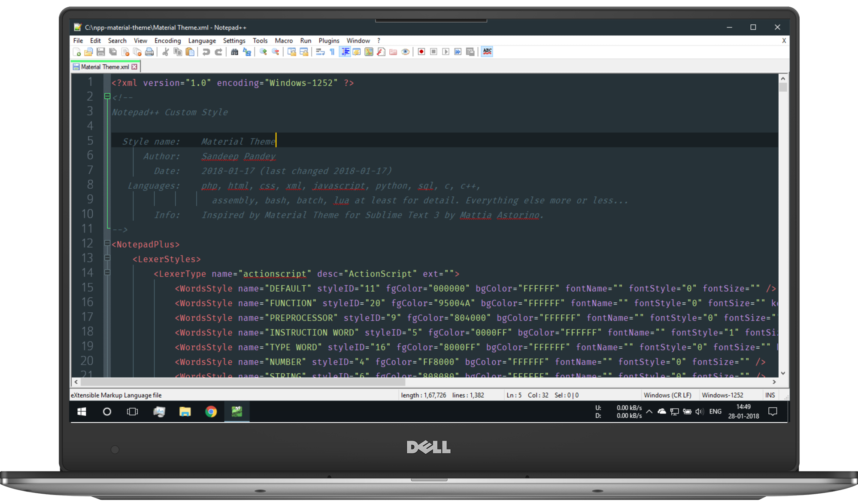The height and width of the screenshot is (504, 858).
Task: Enable file monitoring with the eye icon
Action: (405, 51)
